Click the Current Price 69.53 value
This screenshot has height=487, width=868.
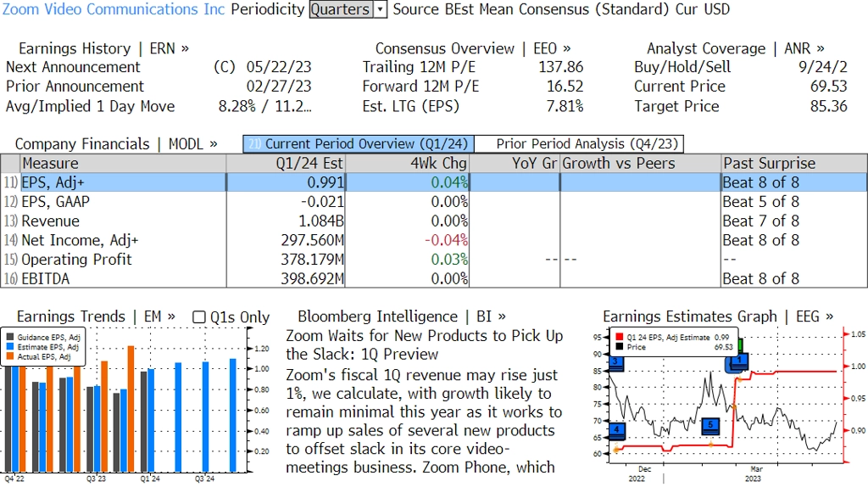[x=828, y=87]
